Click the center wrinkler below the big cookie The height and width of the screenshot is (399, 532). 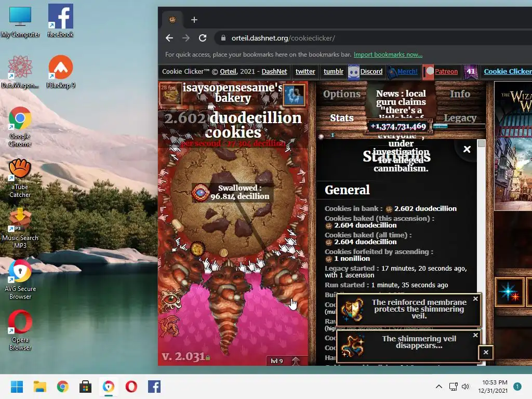(228, 305)
